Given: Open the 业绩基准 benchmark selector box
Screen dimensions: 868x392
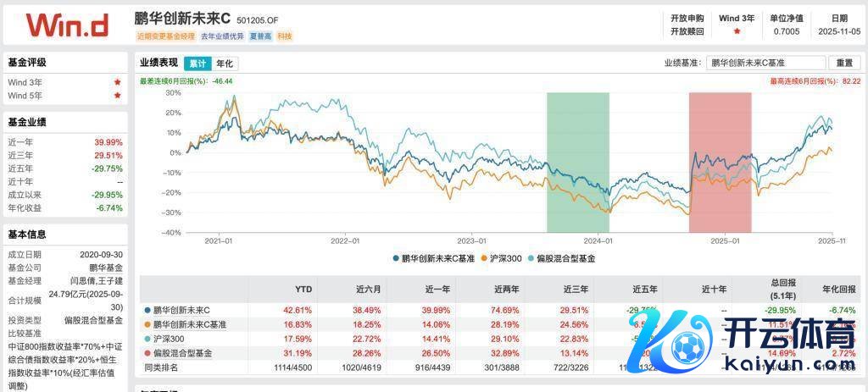Looking at the screenshot, I should click(765, 63).
